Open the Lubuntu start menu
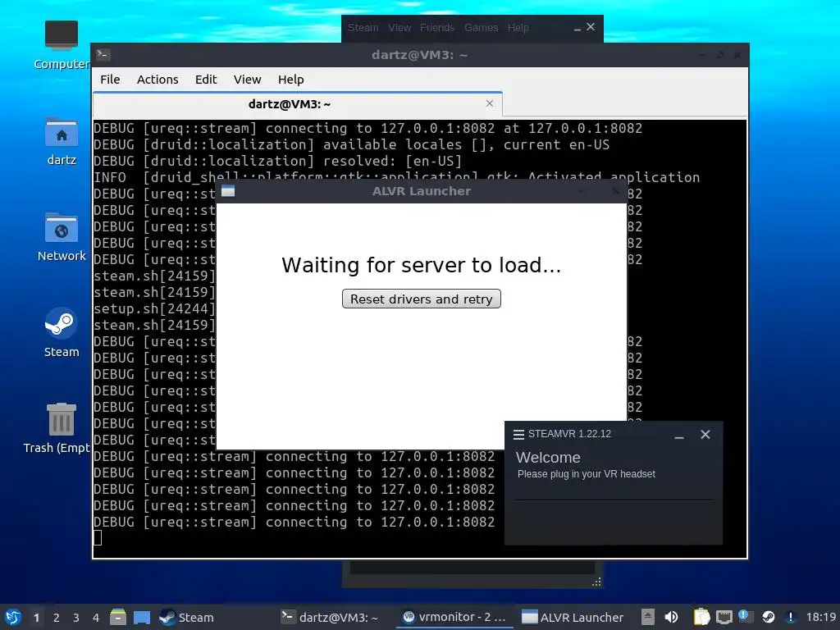Viewport: 840px width, 630px height. click(13, 617)
